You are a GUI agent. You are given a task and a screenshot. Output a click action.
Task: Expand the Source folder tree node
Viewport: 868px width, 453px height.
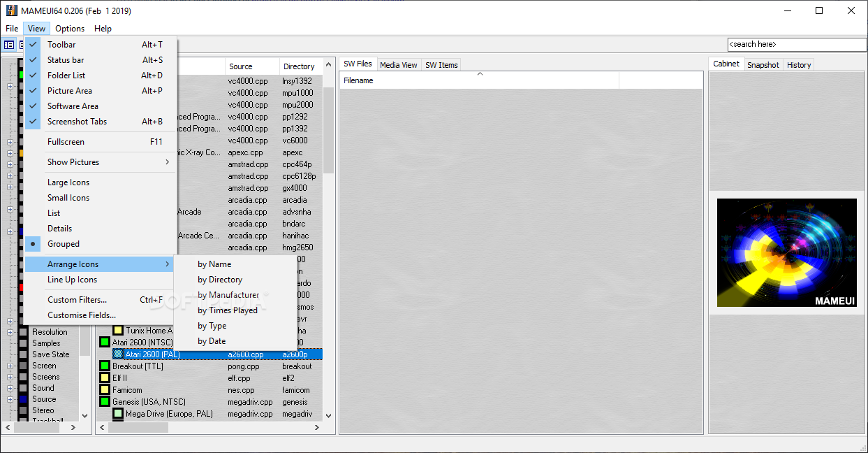coord(10,399)
